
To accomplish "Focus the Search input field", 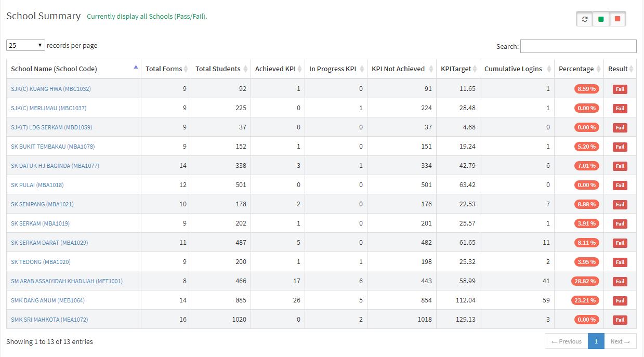I will (x=578, y=46).
